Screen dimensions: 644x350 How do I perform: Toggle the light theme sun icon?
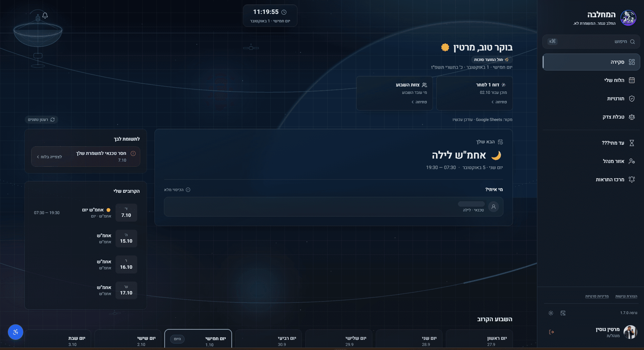pos(551,313)
